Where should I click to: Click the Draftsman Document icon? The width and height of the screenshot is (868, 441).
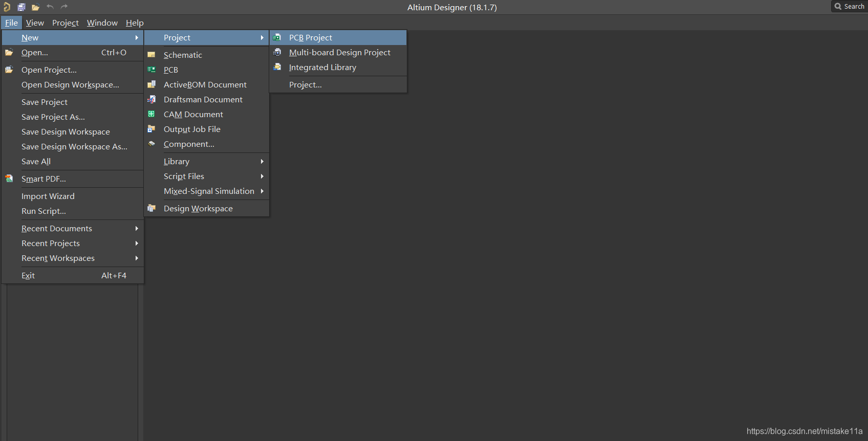click(151, 99)
